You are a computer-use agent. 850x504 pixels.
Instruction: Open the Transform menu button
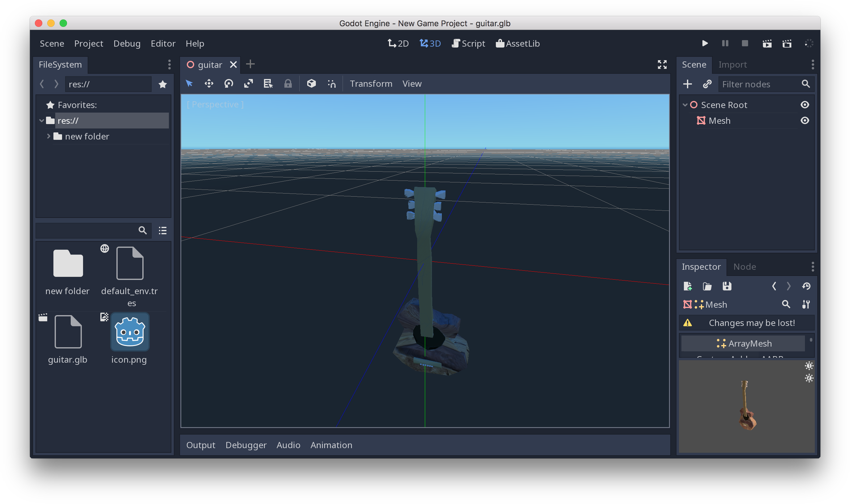(371, 84)
